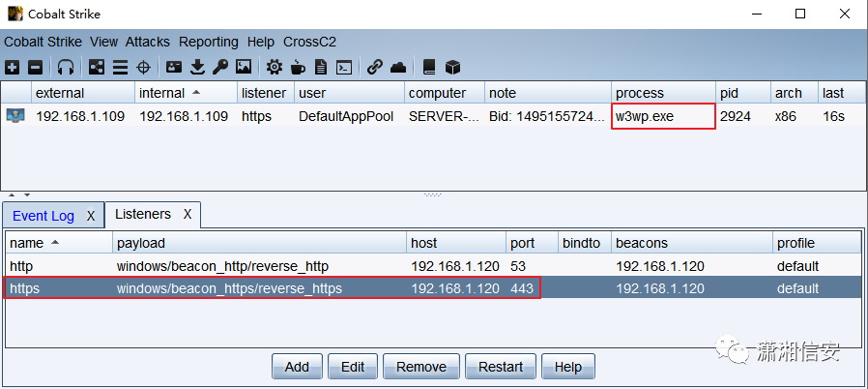The height and width of the screenshot is (389, 868).
Task: Sort sessions by listener column
Action: click(x=266, y=93)
